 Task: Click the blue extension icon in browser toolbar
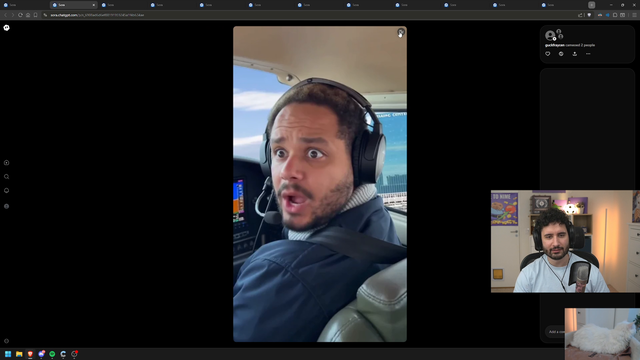(607, 15)
